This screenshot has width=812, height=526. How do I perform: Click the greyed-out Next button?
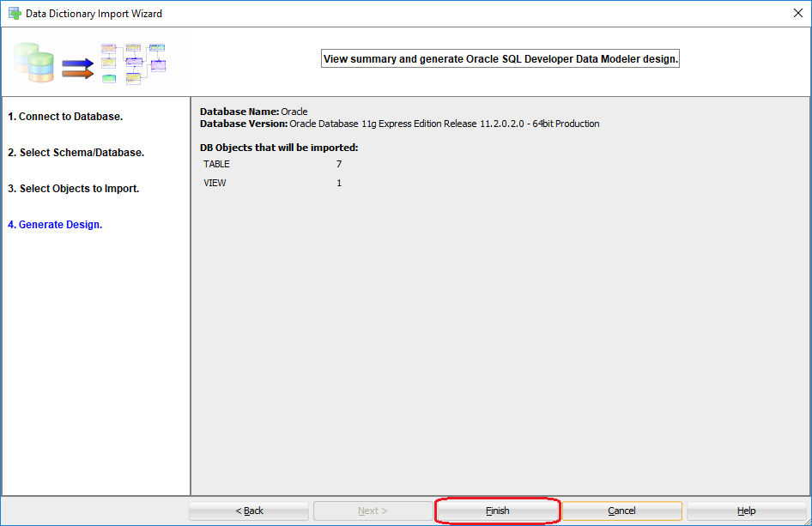(373, 511)
